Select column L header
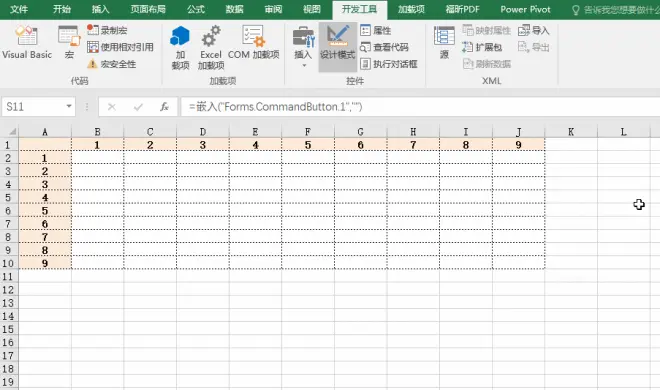Screen dimensions: 660x390 [624, 132]
